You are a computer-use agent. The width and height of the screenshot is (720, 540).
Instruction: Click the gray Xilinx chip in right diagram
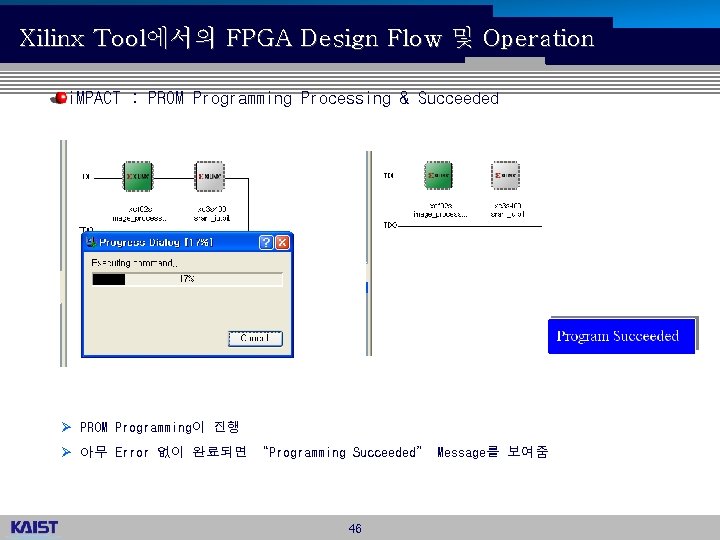pyautogui.click(x=505, y=175)
